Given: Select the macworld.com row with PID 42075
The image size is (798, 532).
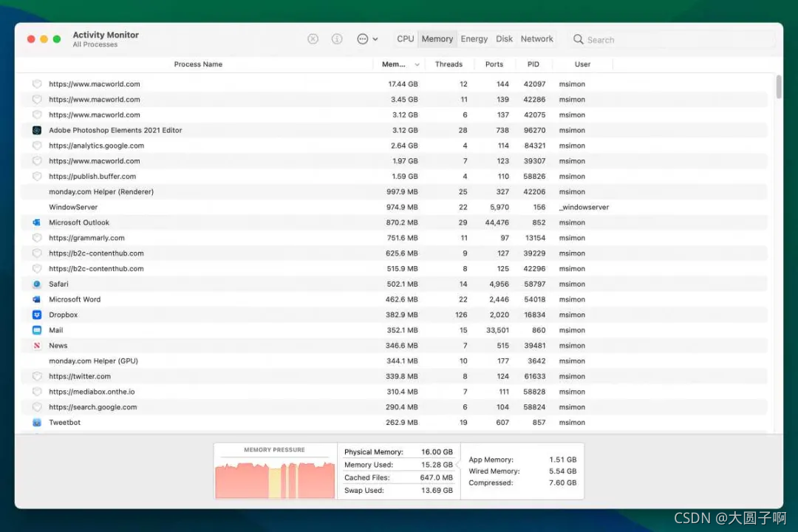Looking at the screenshot, I should point(395,115).
